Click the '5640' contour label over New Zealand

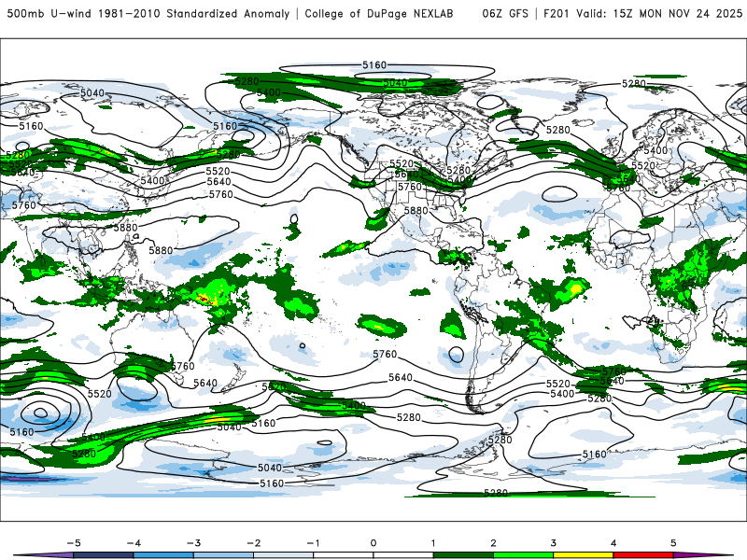(x=205, y=383)
